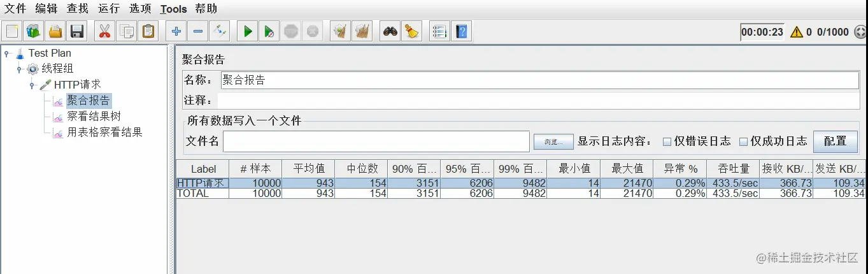Click the icon at far right of toolbar

click(x=860, y=32)
